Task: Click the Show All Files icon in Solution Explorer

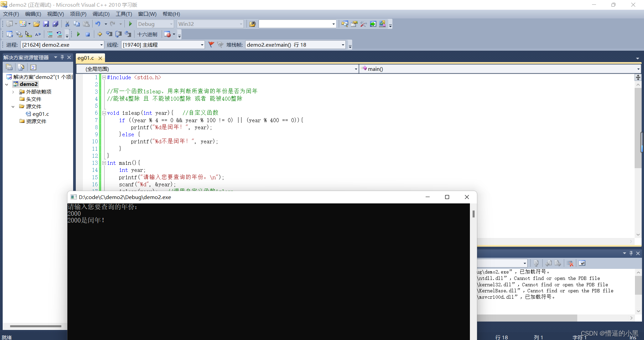Action: pyautogui.click(x=21, y=67)
